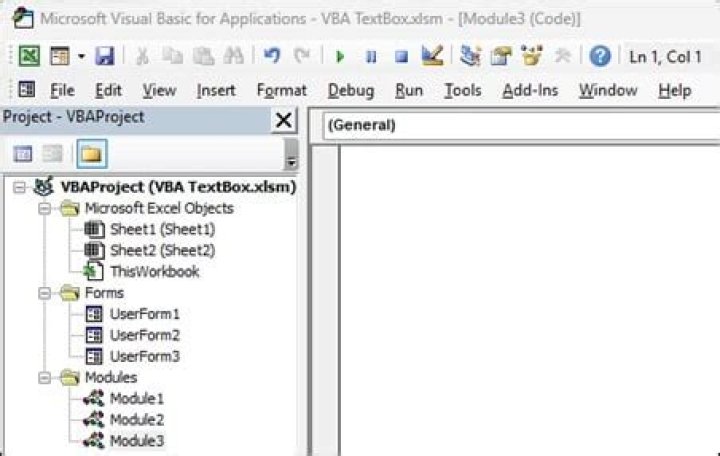Run the macro with the green play icon
720x456 pixels.
[x=340, y=56]
